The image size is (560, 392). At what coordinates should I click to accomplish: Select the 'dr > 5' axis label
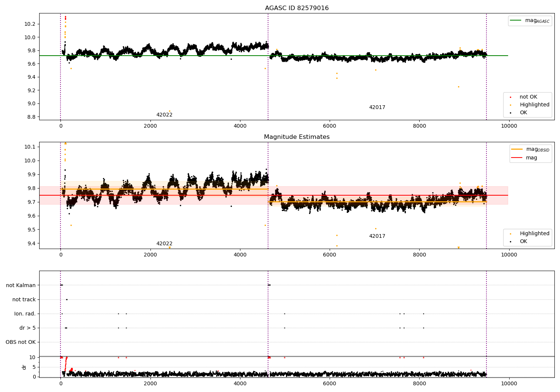pyautogui.click(x=28, y=328)
